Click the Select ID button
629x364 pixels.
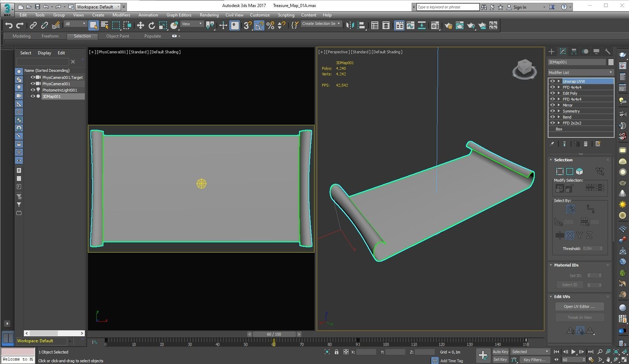point(569,285)
